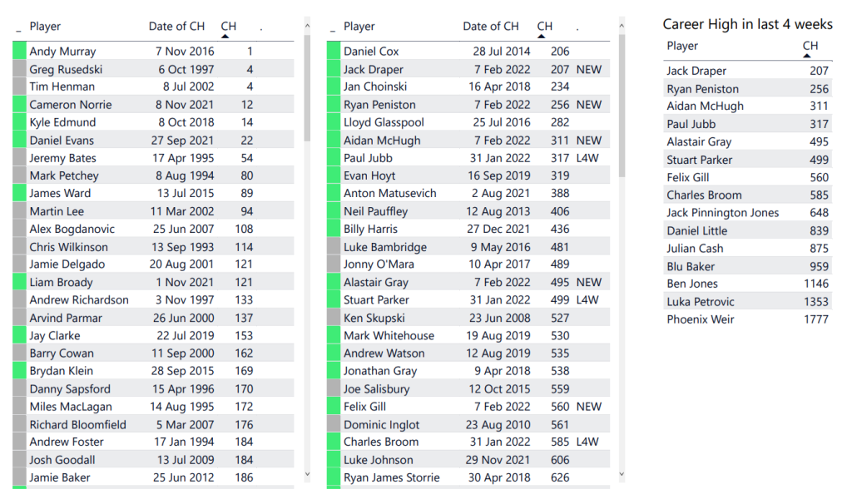
Task: Click the scroll-up arrow beside Daniel Cox's table
Action: (622, 27)
